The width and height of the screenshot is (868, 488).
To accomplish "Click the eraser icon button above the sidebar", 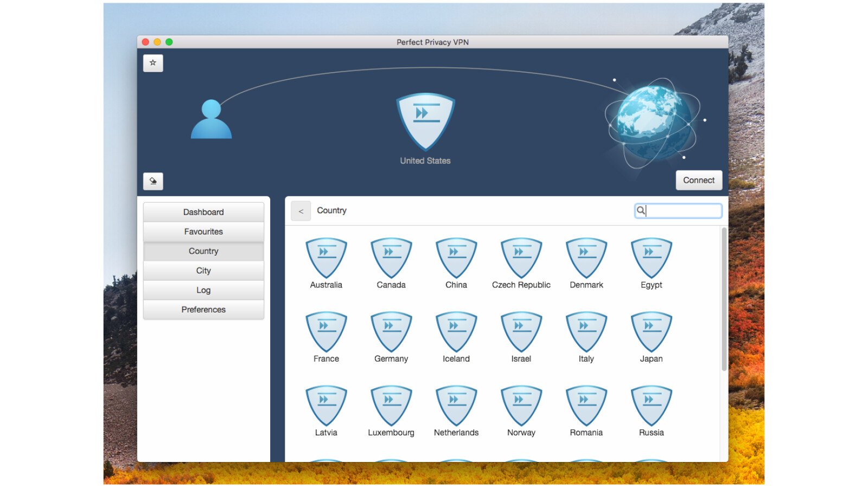I will click(153, 181).
